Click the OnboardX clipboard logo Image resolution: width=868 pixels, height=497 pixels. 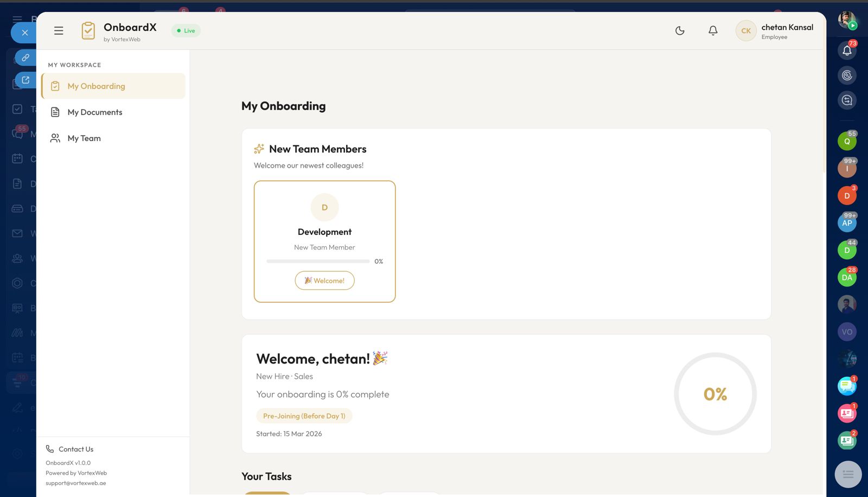click(88, 31)
